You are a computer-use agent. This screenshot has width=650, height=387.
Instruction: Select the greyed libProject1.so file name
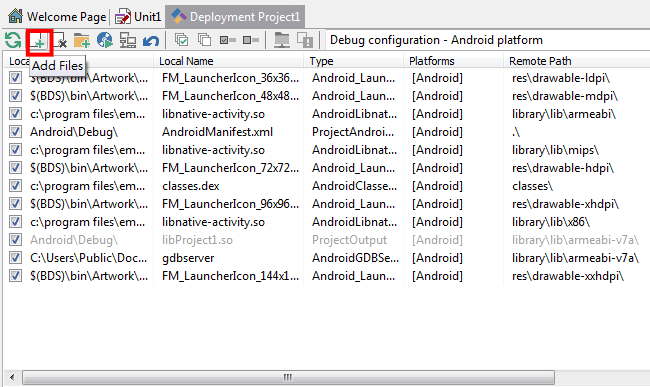click(x=197, y=240)
